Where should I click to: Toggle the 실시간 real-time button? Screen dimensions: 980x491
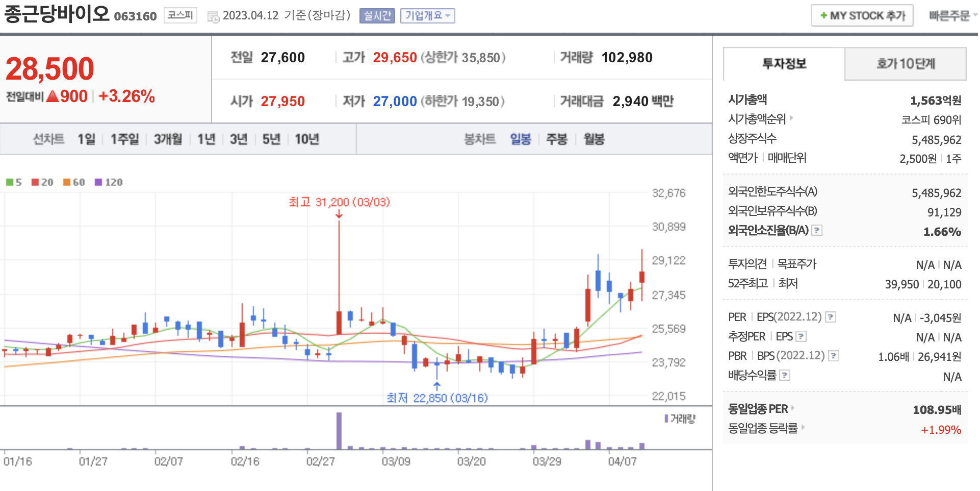[377, 16]
